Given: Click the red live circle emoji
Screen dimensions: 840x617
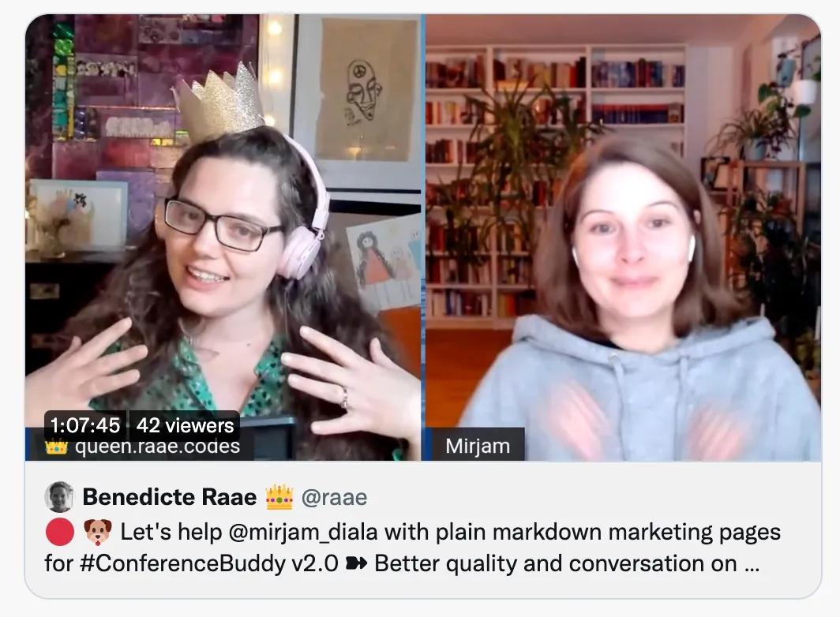Looking at the screenshot, I should coord(59,532).
